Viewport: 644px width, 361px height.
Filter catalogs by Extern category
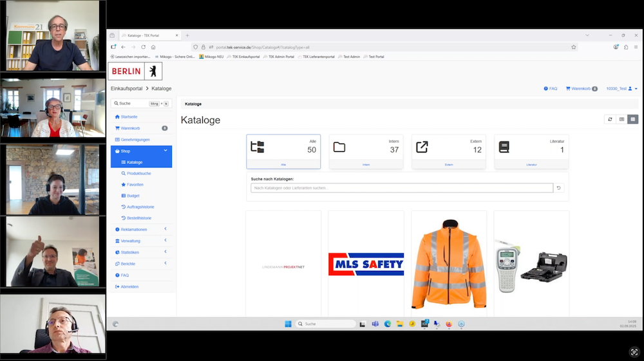(x=449, y=152)
